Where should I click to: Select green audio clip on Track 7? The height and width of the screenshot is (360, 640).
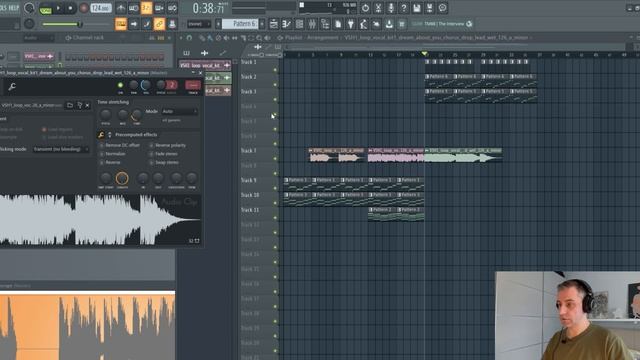(463, 156)
